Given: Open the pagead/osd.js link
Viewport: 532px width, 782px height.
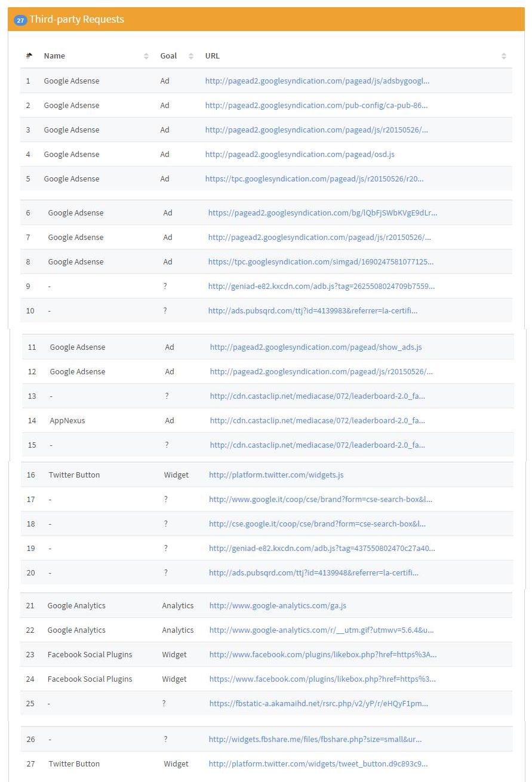Looking at the screenshot, I should pyautogui.click(x=300, y=154).
